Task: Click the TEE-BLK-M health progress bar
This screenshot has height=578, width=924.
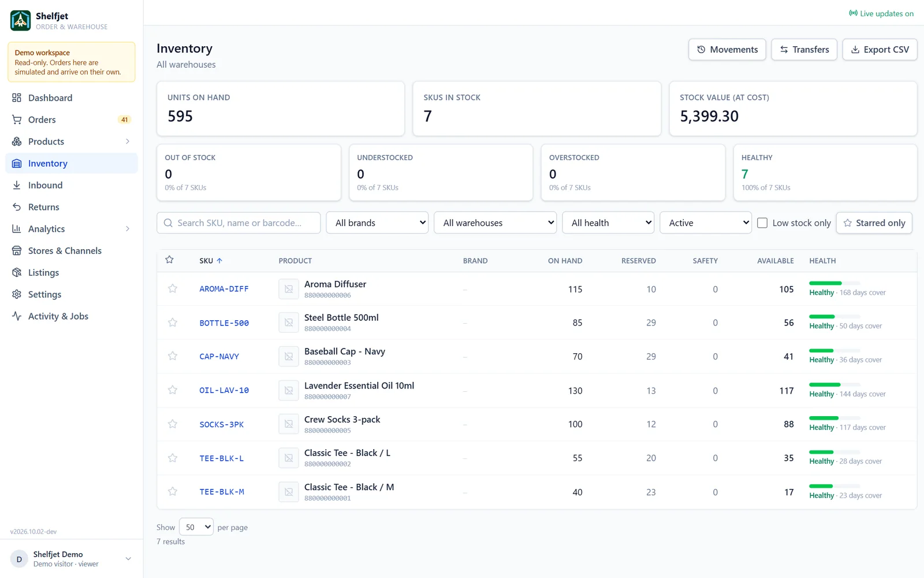Action: click(x=834, y=486)
